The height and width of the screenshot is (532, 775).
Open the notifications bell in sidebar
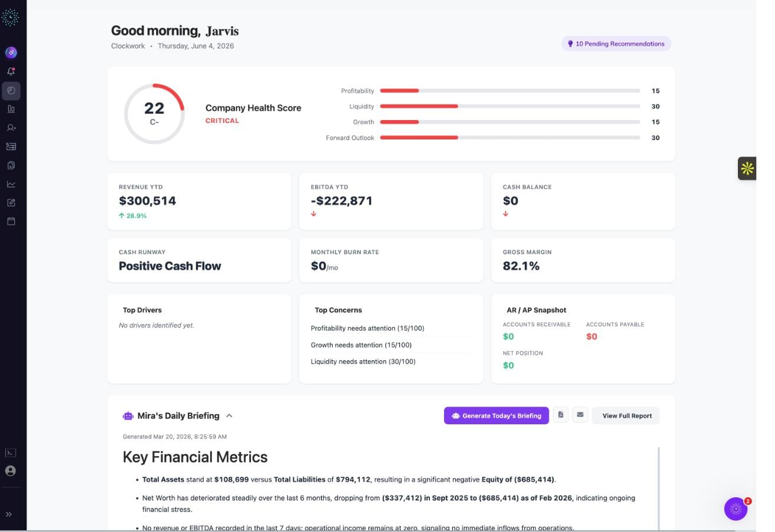pyautogui.click(x=11, y=71)
